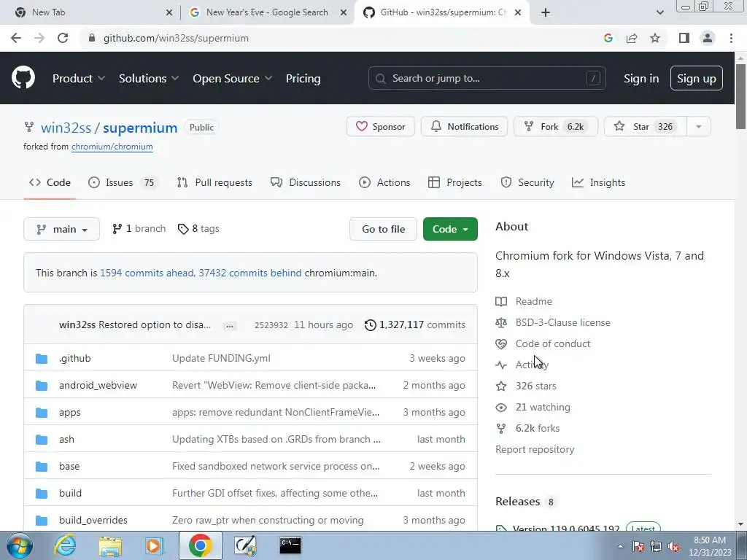Open the Insights tab
The image size is (747, 560).
point(598,182)
